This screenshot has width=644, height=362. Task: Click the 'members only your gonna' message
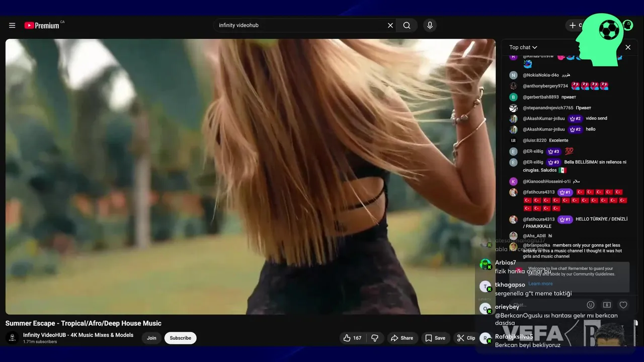pyautogui.click(x=573, y=251)
